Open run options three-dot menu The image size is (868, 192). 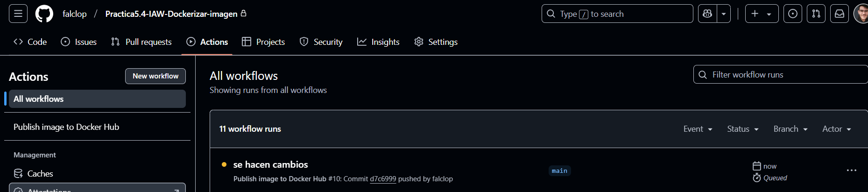pos(851,171)
